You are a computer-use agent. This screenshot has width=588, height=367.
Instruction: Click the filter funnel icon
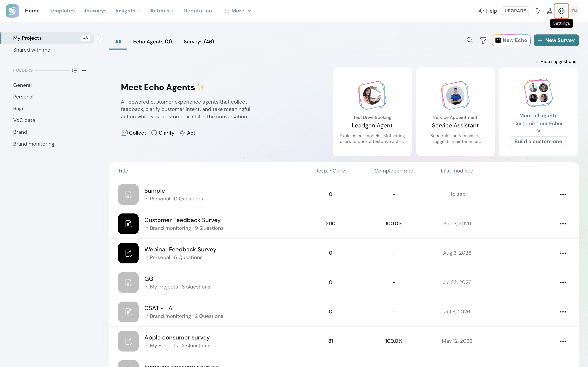pyautogui.click(x=483, y=40)
